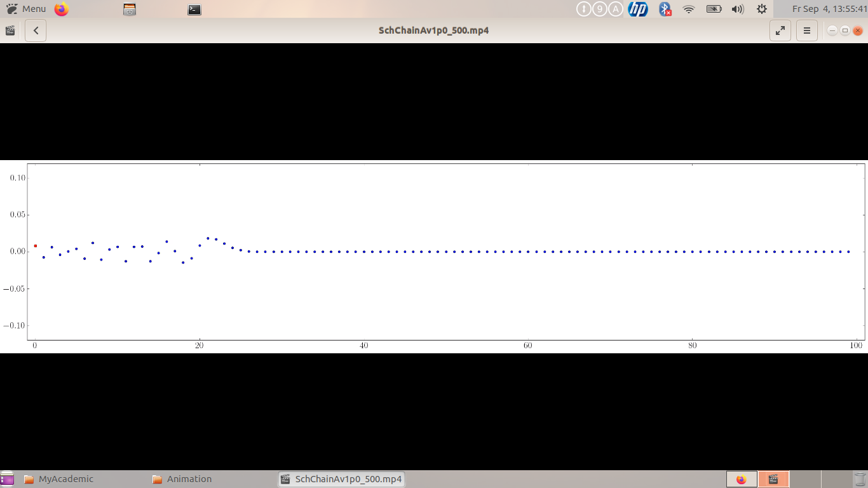Switch to the MyAcademic folder window

(58, 479)
